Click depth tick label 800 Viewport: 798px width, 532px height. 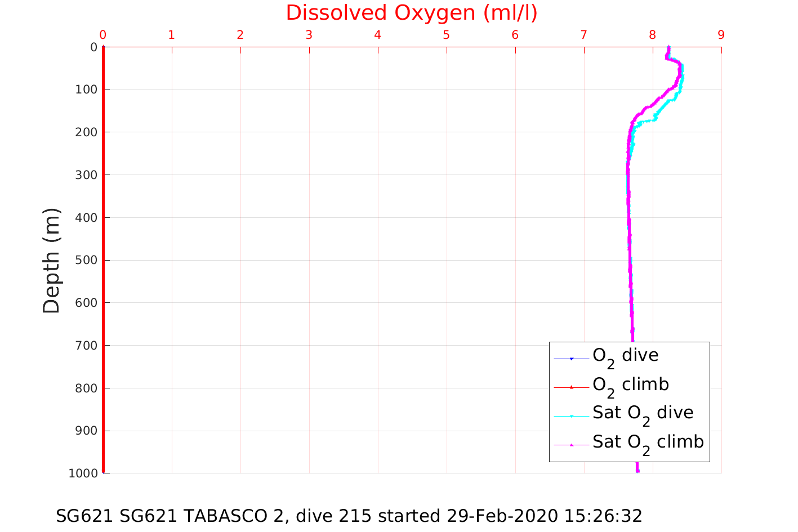[x=86, y=388]
